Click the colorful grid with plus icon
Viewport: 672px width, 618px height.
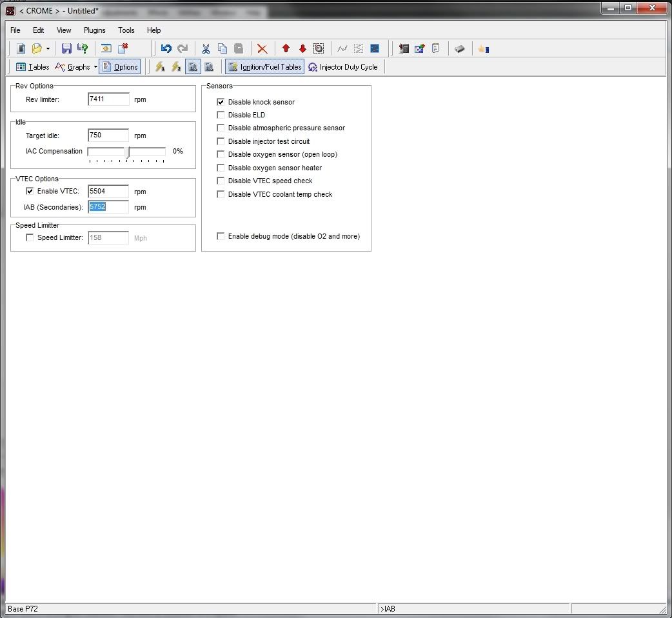point(420,48)
